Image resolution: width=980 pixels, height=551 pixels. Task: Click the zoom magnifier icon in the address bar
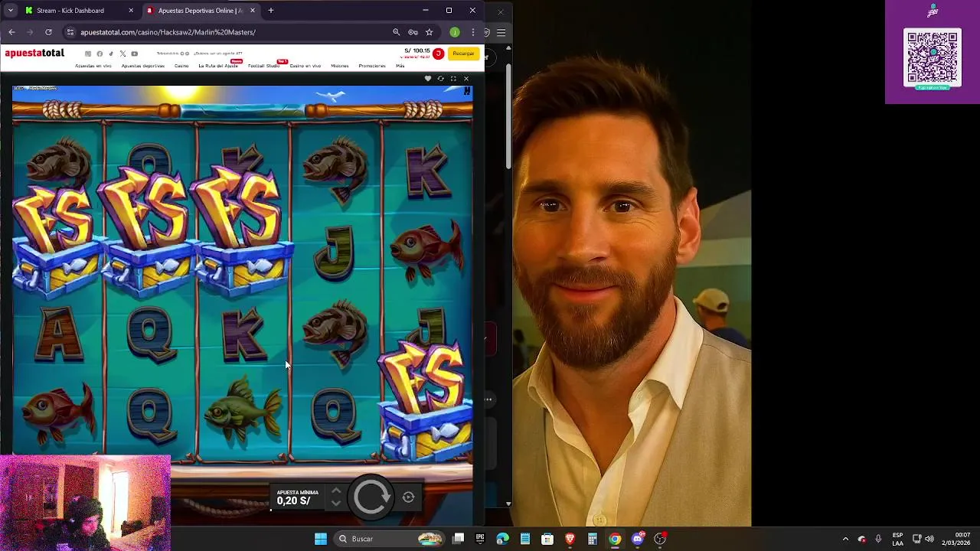pyautogui.click(x=397, y=32)
